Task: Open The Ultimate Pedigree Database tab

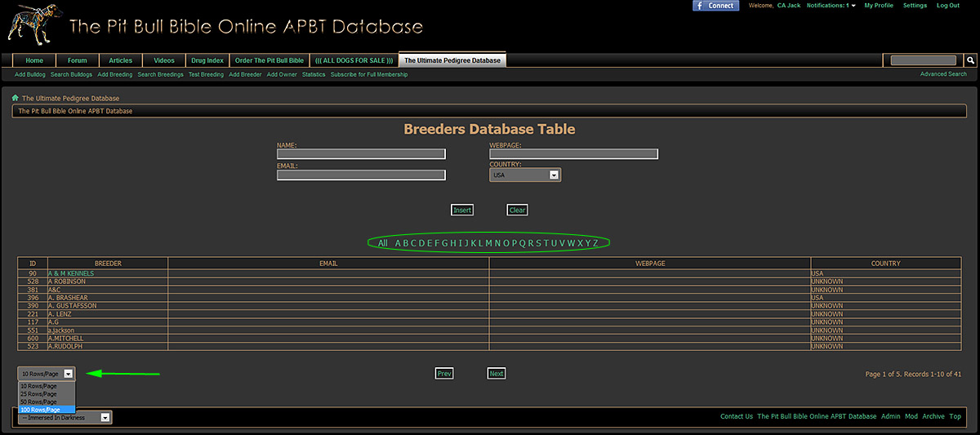Action: (x=452, y=60)
